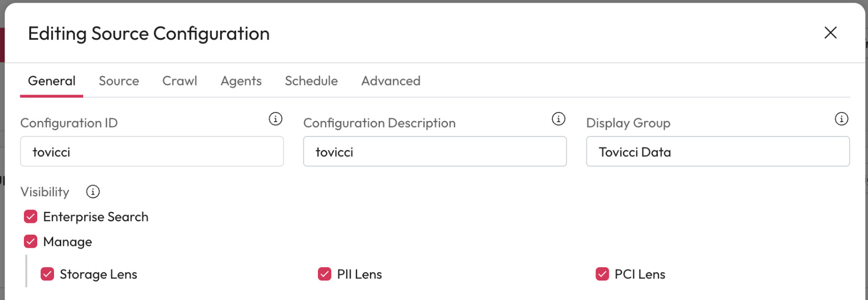868x300 pixels.
Task: Uncheck the Enterprise Search checkbox
Action: tap(31, 217)
